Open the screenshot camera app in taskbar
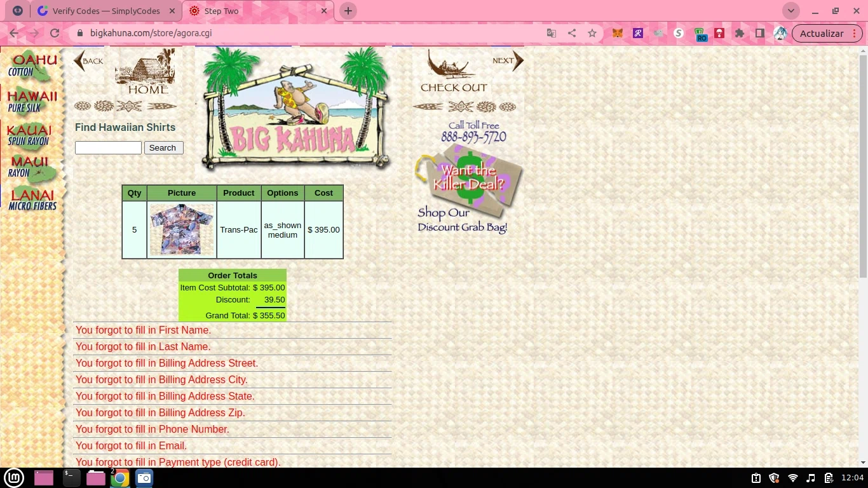868x488 pixels. [x=144, y=478]
